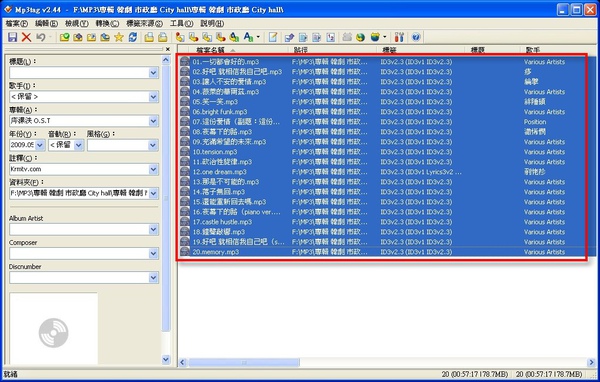Open the dropdown arrow beside the Web sources icon

[385, 37]
